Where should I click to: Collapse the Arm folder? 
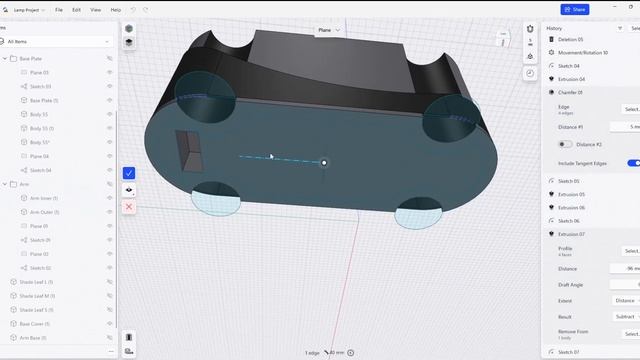[5, 184]
